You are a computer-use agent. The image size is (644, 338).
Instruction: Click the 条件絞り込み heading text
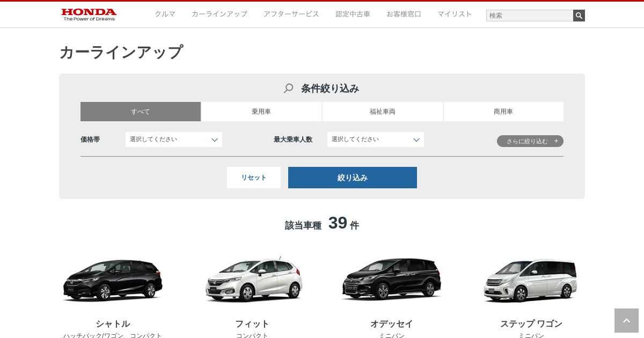pos(330,89)
